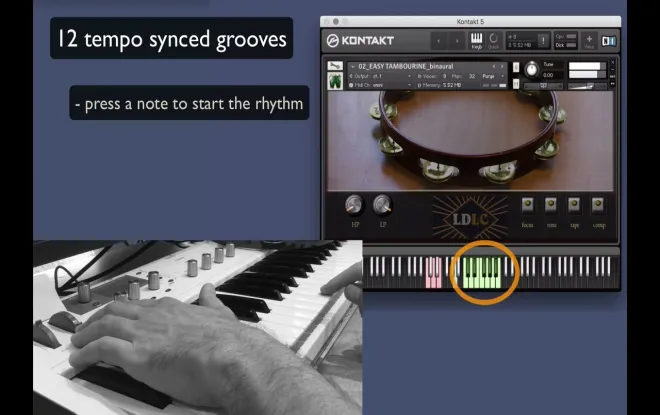Click the tambourine picture in the instrument
The image size is (660, 415).
(x=470, y=141)
